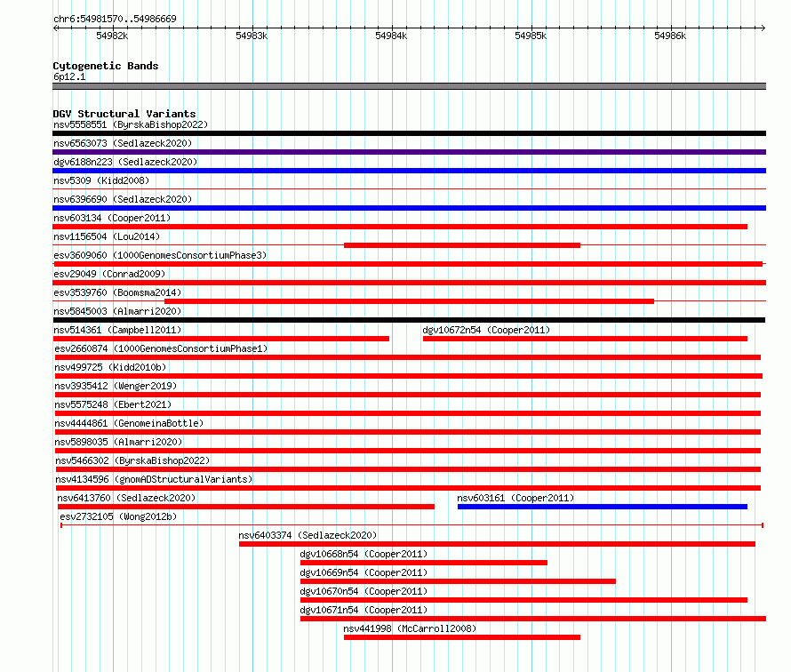Image resolution: width=791 pixels, height=672 pixels.
Task: Click the thick red nsv1156504 segment
Action: click(462, 245)
